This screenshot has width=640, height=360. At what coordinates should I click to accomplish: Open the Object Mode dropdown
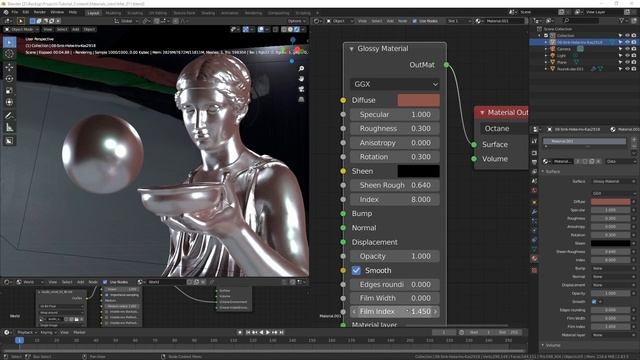pos(21,29)
